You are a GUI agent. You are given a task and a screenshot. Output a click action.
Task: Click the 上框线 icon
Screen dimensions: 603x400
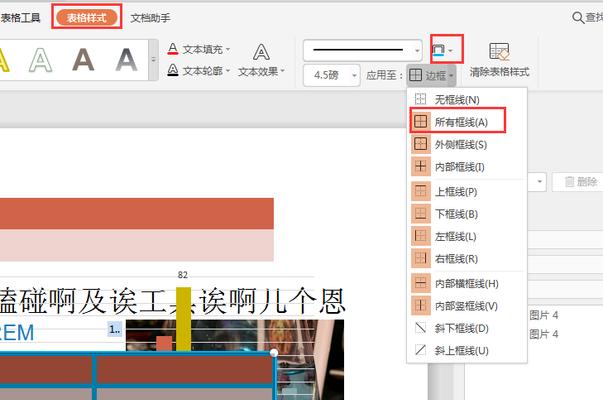click(x=421, y=191)
